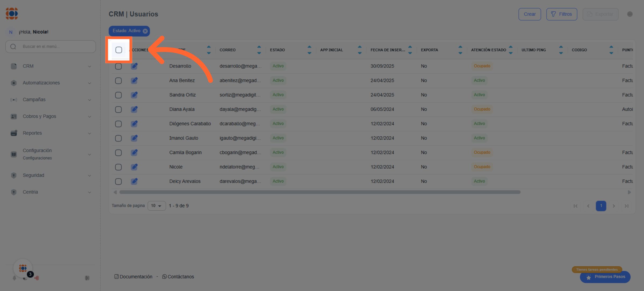Image resolution: width=644 pixels, height=291 pixels.
Task: Tick the checkbox for Deicy Arevalos
Action: tap(118, 181)
